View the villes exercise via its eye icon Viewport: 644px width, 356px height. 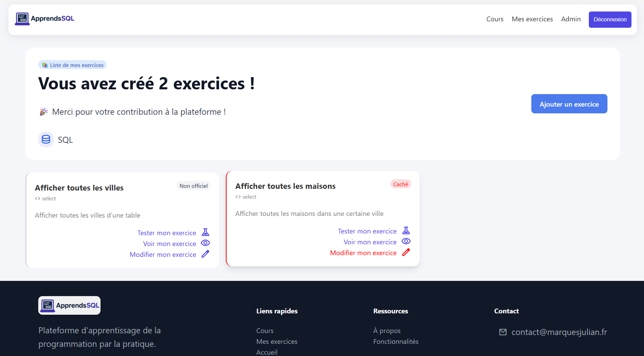(205, 243)
